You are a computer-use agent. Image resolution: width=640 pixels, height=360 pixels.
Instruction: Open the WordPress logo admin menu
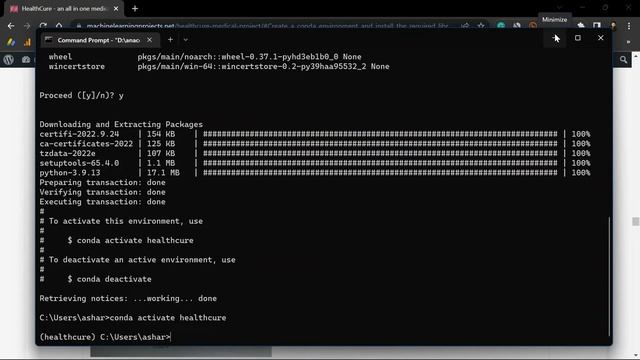tap(9, 60)
